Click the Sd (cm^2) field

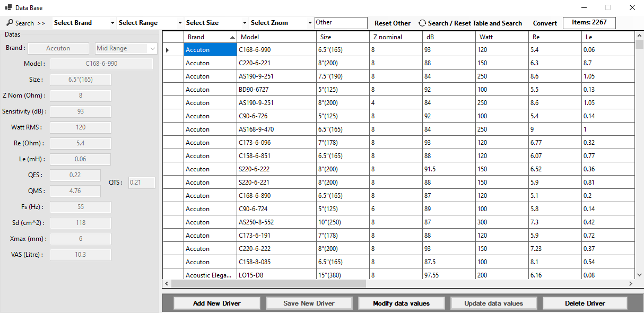click(81, 223)
